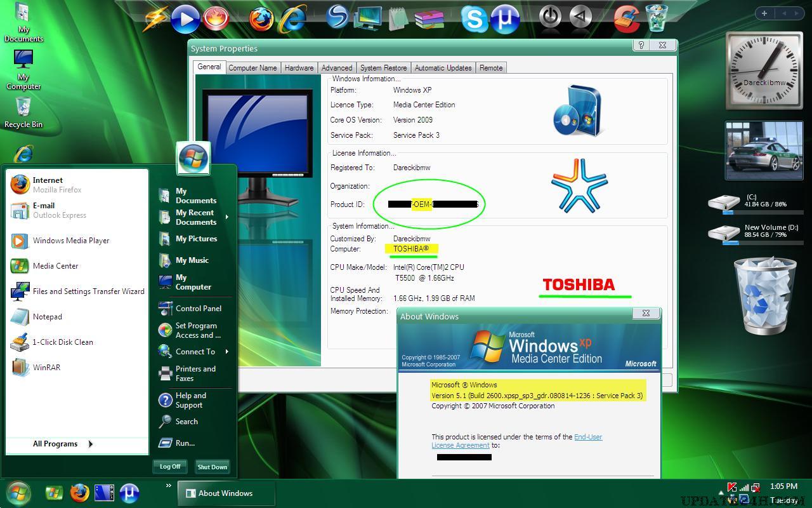The width and height of the screenshot is (812, 508).
Task: Open the End-User License Agreement link
Action: point(517,441)
